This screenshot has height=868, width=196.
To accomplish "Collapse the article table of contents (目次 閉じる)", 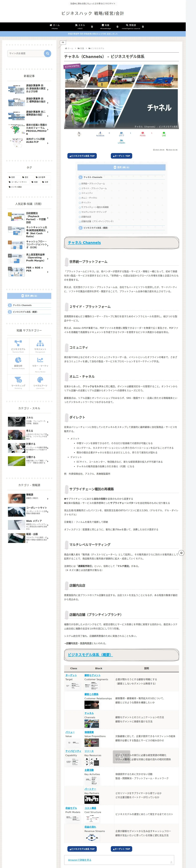I will pyautogui.click(x=122, y=167).
